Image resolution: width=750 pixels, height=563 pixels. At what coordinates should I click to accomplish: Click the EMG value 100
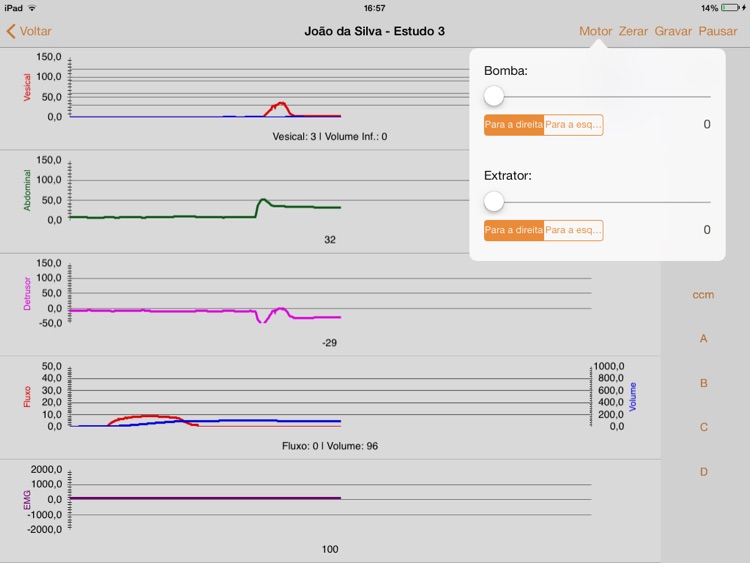click(330, 549)
